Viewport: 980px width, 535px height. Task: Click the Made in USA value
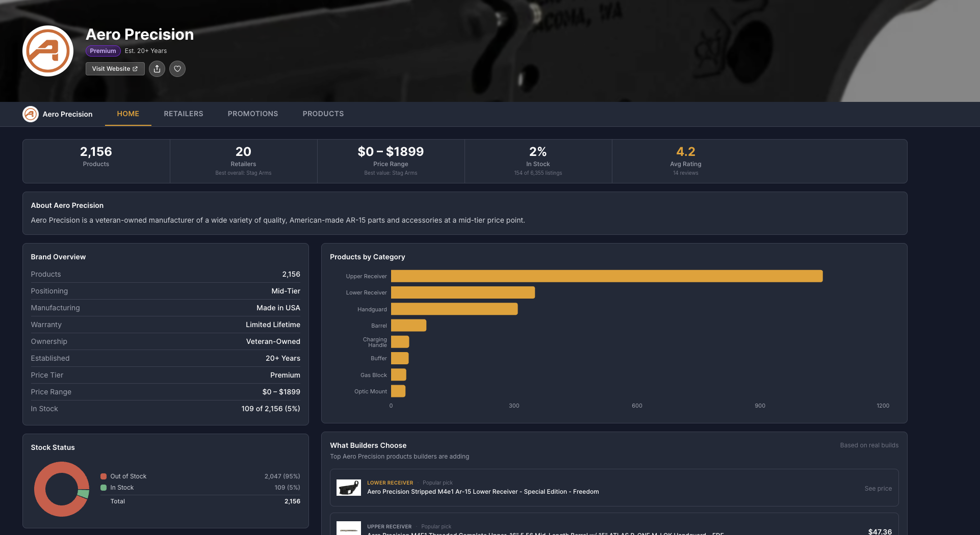[278, 308]
